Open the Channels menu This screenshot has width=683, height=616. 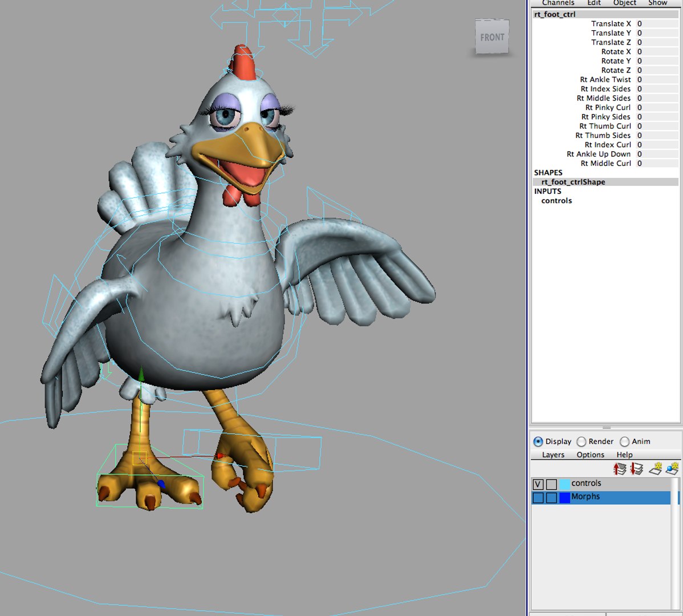(558, 3)
